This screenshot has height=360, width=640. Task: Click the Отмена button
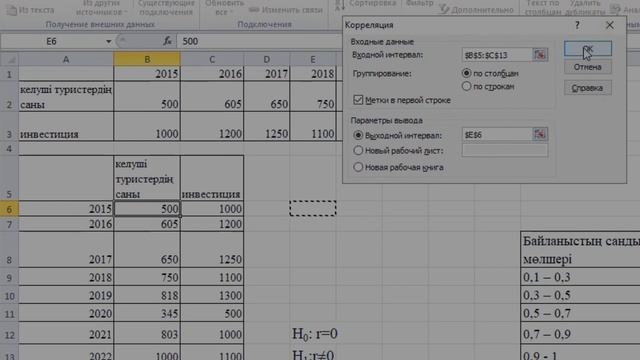(588, 67)
